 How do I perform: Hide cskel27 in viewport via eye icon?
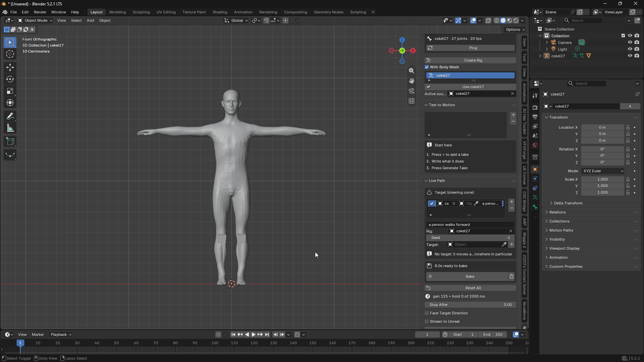click(x=630, y=56)
